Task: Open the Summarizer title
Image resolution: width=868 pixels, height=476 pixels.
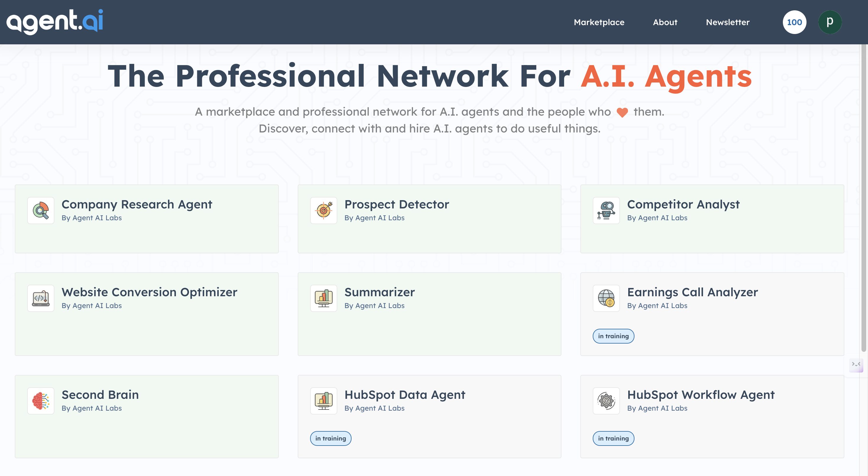Action: (x=379, y=292)
